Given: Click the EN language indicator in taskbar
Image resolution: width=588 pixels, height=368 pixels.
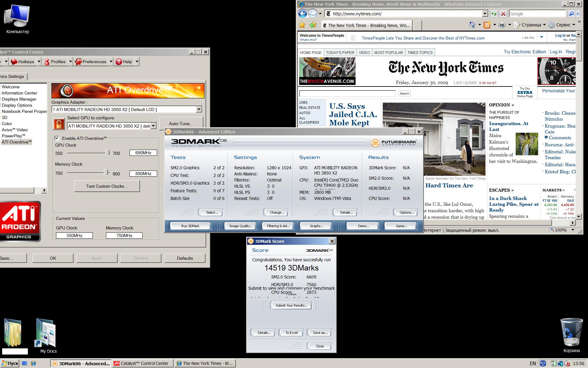Looking at the screenshot, I should tap(533, 363).
